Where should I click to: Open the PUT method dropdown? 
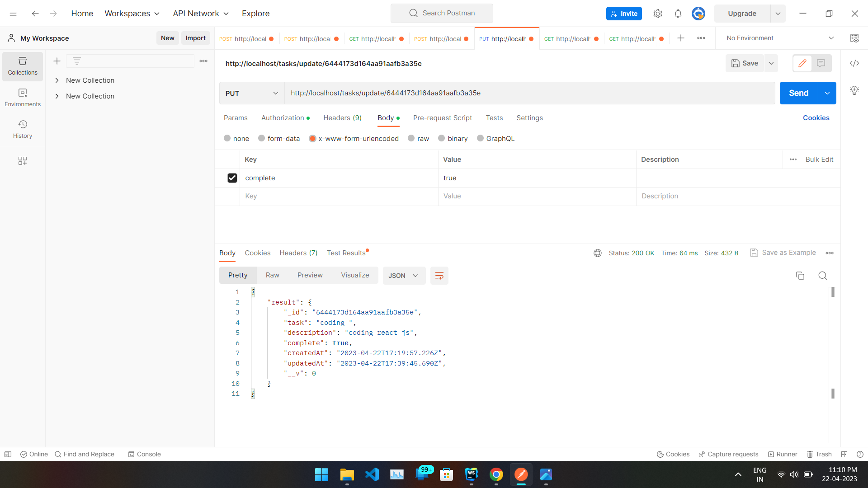(251, 93)
